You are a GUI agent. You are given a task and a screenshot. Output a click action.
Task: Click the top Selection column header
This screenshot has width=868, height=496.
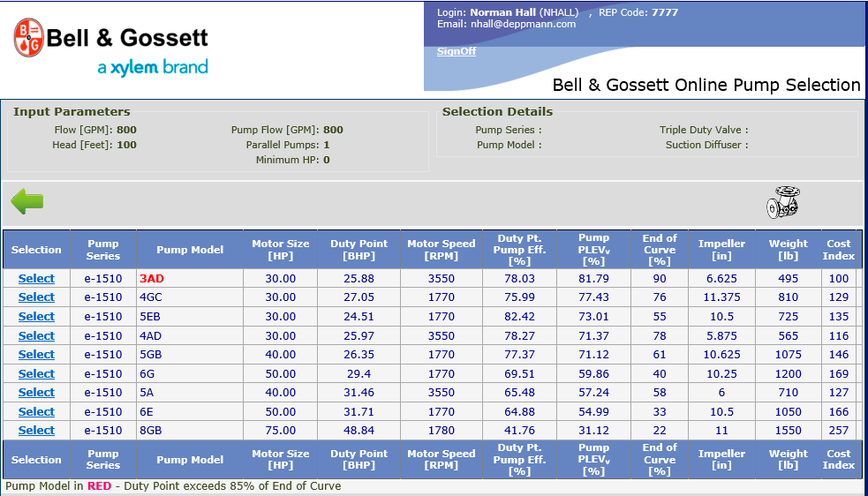click(x=36, y=250)
